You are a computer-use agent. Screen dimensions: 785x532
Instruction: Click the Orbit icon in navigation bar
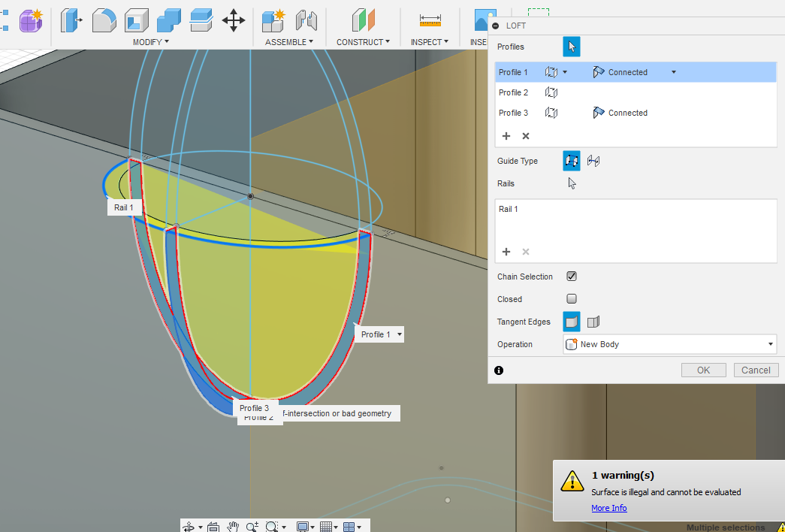point(190,526)
